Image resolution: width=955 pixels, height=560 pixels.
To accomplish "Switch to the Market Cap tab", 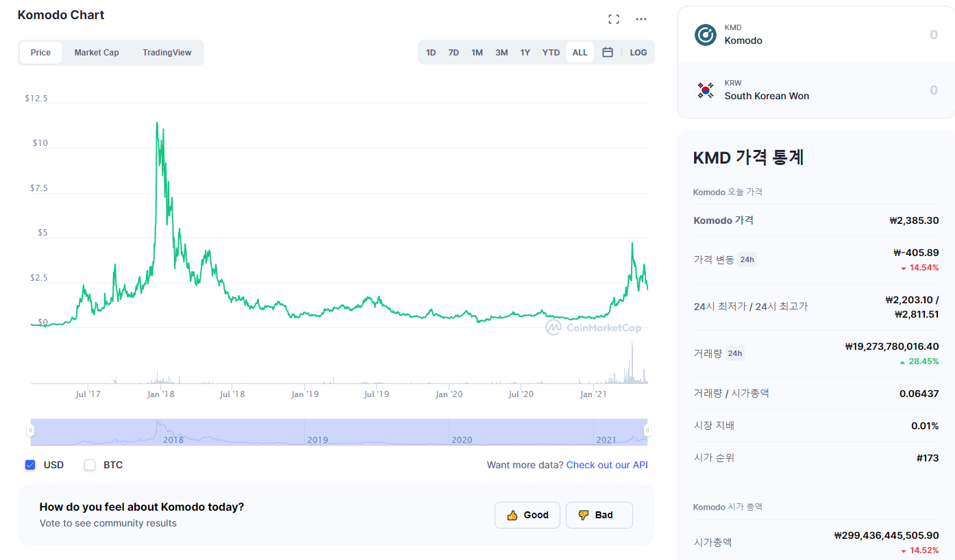I will pyautogui.click(x=97, y=53).
